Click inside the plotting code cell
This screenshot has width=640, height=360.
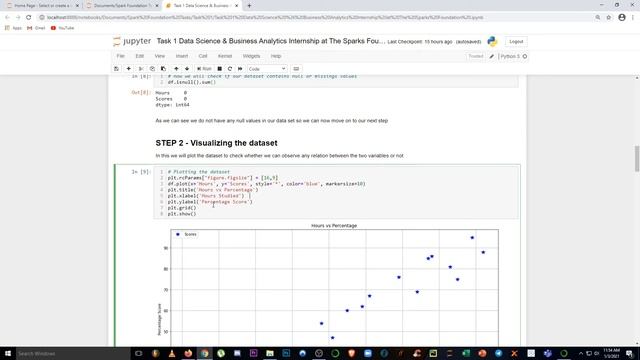coord(336,193)
